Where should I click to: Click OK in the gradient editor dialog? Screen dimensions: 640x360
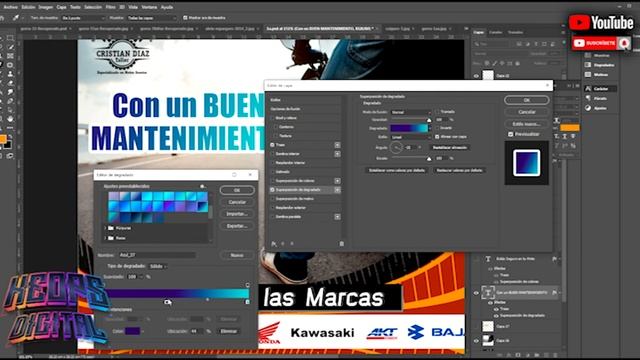(237, 190)
